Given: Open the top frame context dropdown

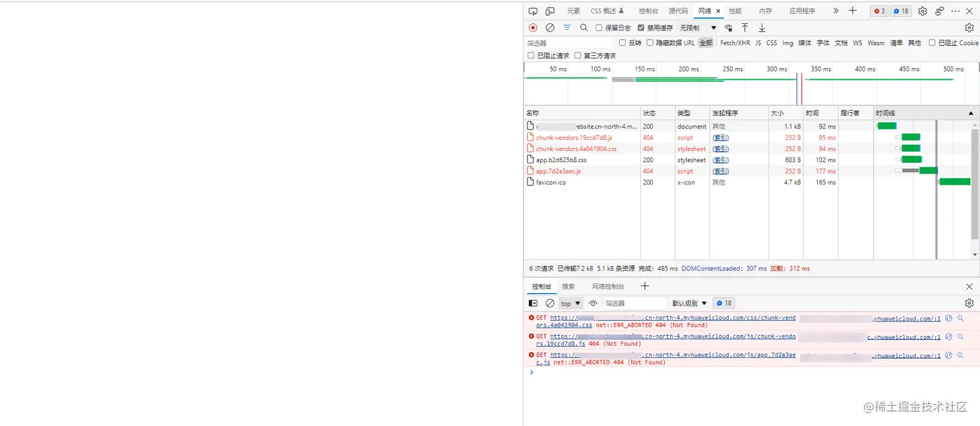Looking at the screenshot, I should tap(570, 303).
